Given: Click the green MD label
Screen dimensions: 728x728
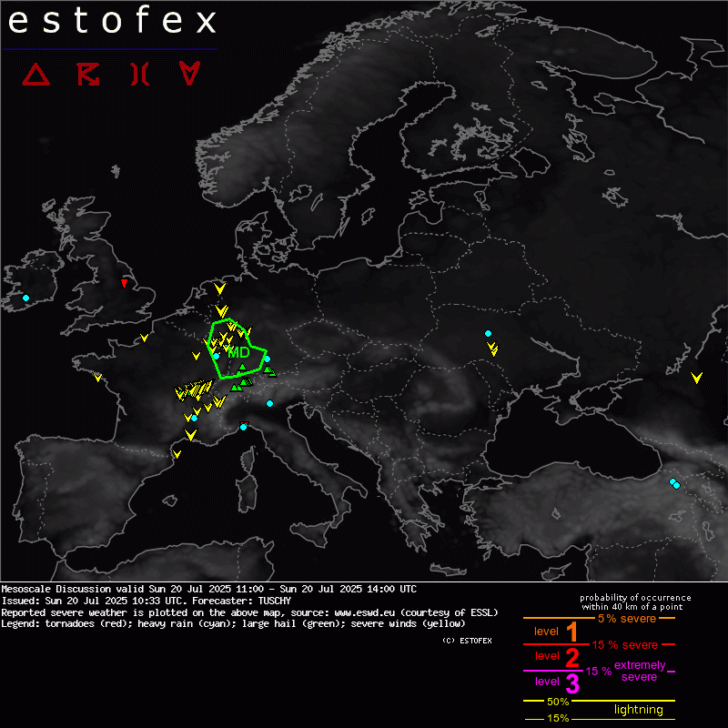Looking at the screenshot, I should click(238, 352).
